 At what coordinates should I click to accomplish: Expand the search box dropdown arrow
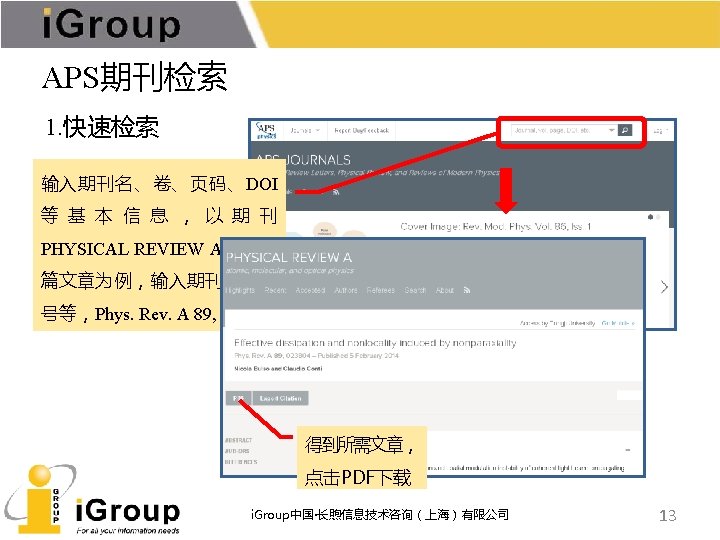click(x=612, y=130)
